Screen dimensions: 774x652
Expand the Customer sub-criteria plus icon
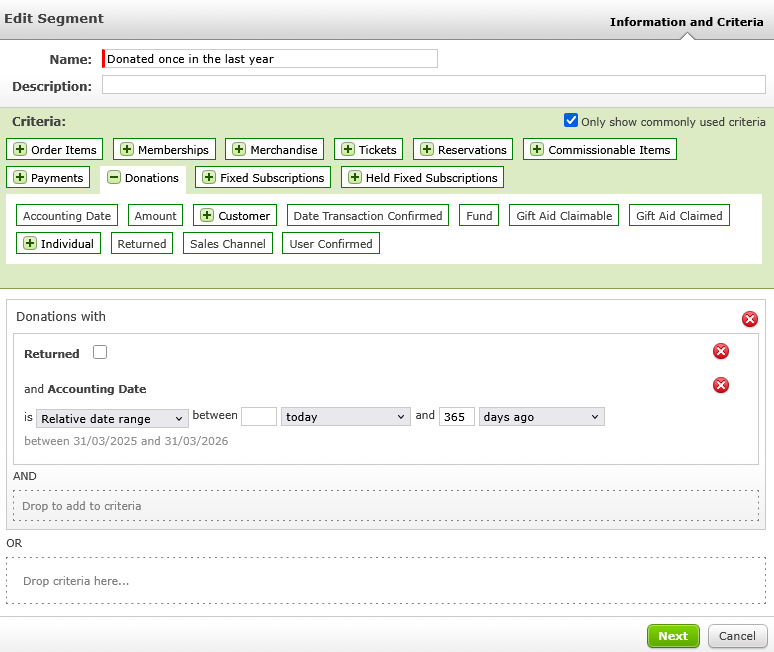(x=207, y=216)
